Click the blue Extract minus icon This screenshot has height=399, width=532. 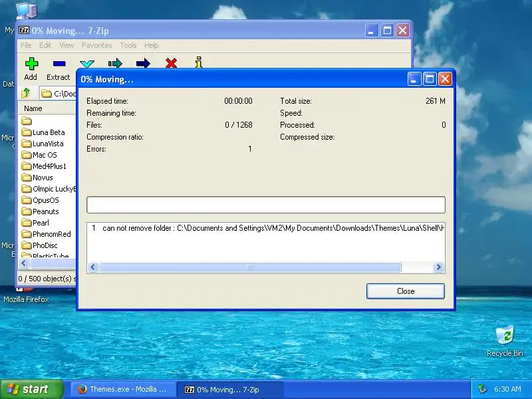(x=59, y=63)
